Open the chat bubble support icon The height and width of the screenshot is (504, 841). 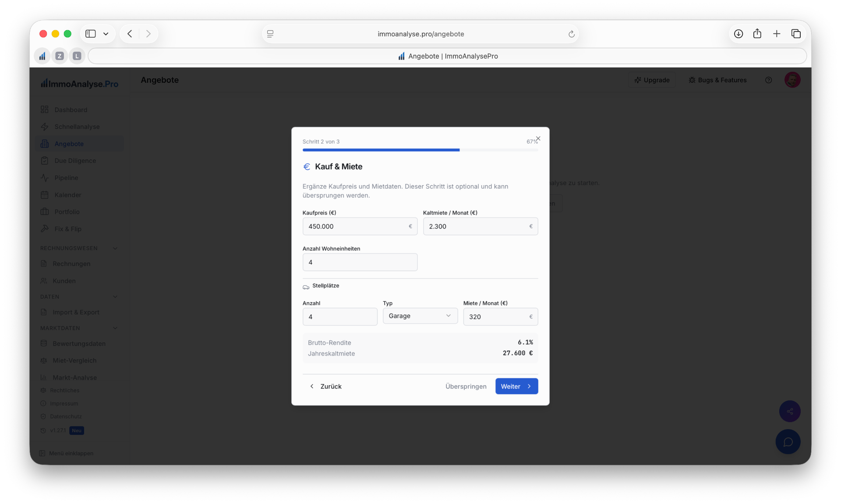pos(788,442)
